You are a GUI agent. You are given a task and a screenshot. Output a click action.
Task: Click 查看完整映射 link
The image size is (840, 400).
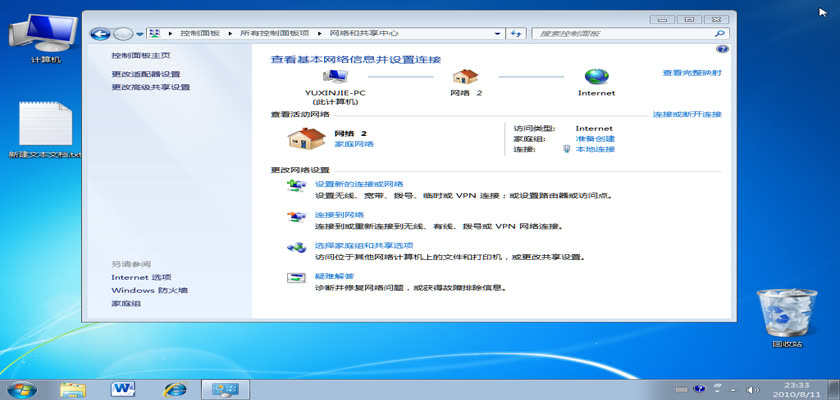coord(692,73)
